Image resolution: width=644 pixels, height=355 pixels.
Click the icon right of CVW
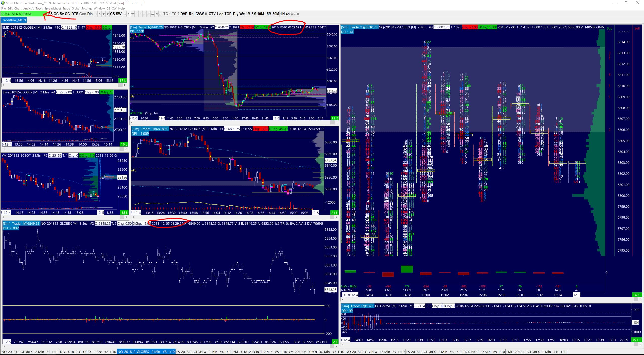click(x=206, y=14)
